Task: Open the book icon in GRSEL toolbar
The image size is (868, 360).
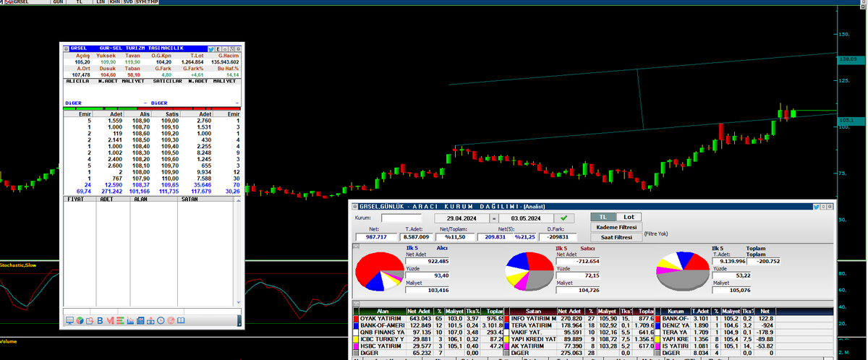Action: point(181,320)
